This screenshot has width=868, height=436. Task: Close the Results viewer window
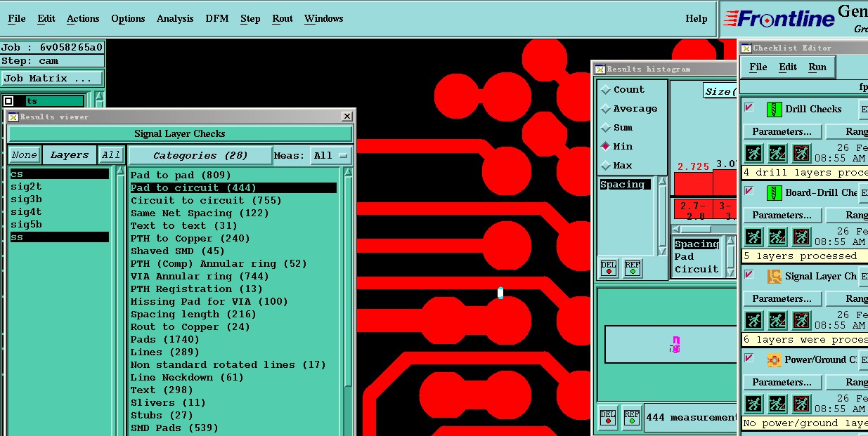click(347, 117)
